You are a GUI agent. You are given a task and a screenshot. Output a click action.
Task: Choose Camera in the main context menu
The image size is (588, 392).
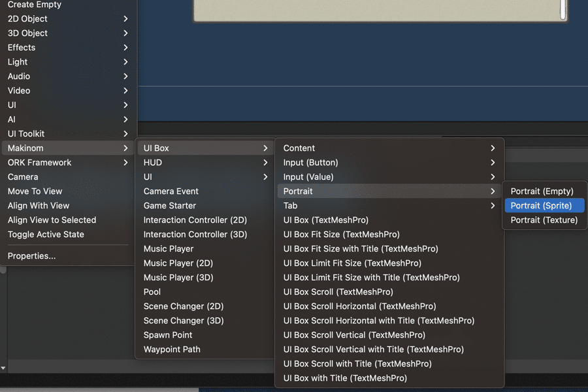(x=67, y=177)
